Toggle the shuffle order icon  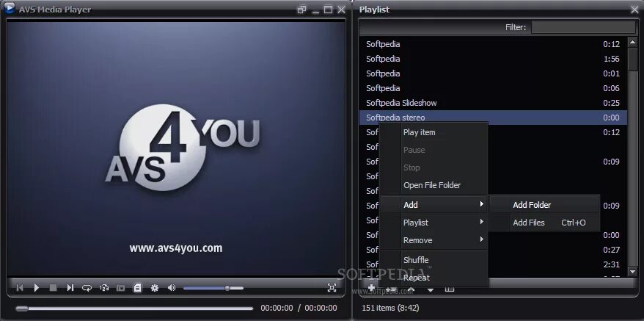(104, 288)
